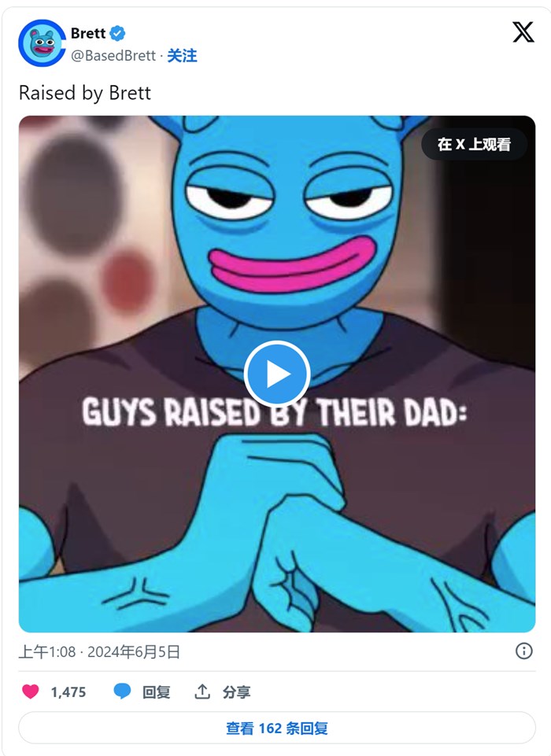The width and height of the screenshot is (551, 756).
Task: Click the 在 X 上观看 button
Action: (474, 144)
